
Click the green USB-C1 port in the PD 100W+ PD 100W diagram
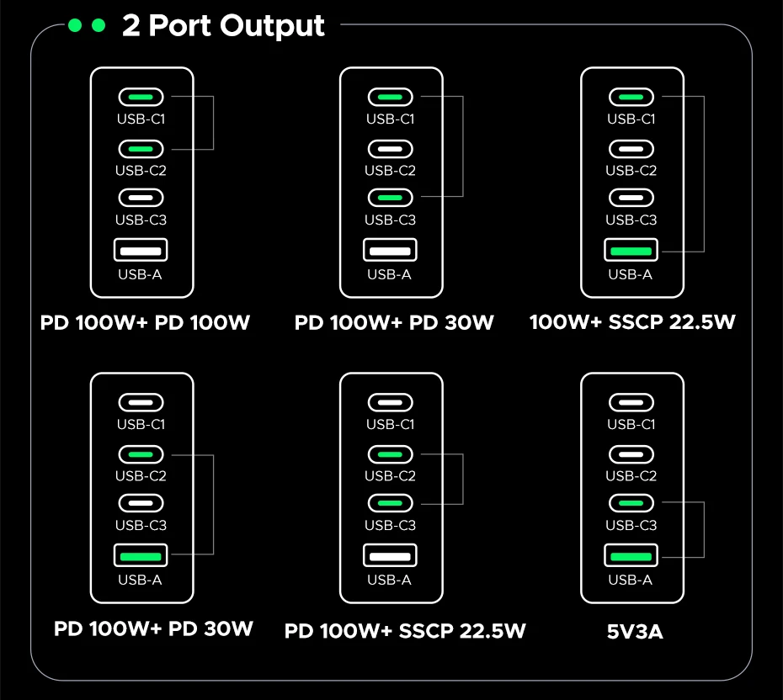pyautogui.click(x=141, y=97)
